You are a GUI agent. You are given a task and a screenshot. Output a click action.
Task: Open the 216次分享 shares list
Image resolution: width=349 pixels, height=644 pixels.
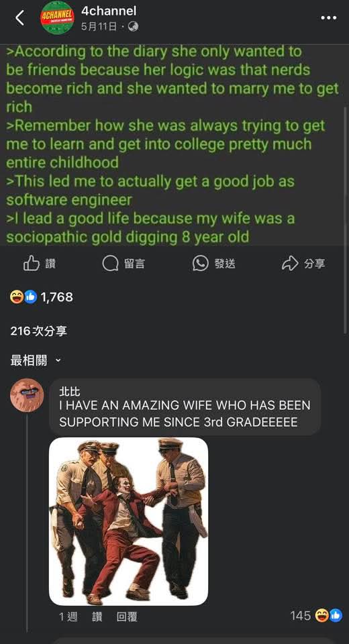click(x=39, y=331)
